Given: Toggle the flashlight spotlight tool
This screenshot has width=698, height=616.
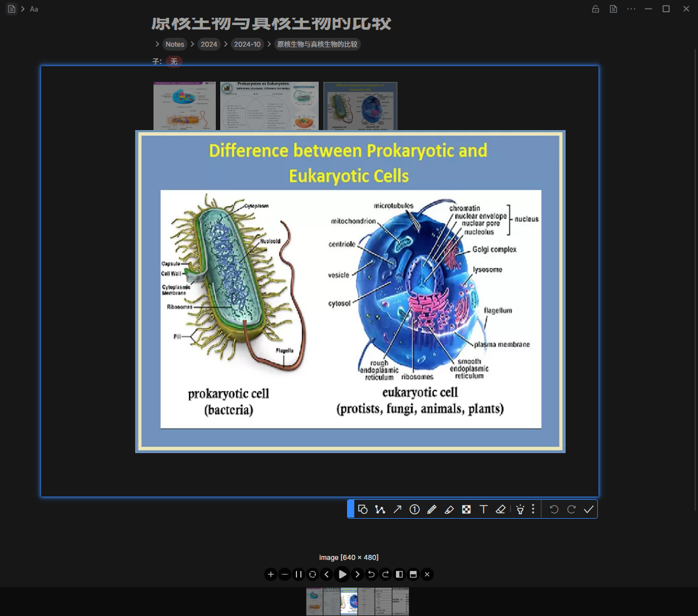Looking at the screenshot, I should 520,509.
